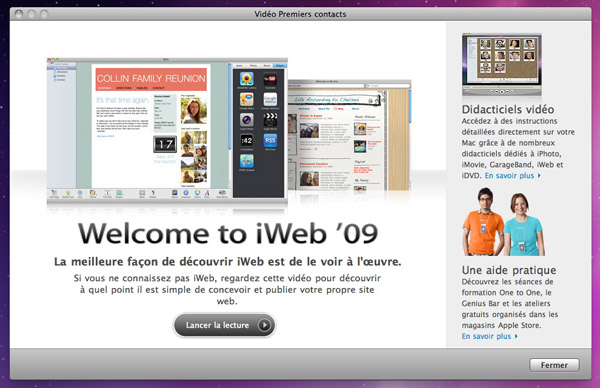This screenshot has width=600, height=388.
Task: Click the zoom window button
Action: click(44, 14)
